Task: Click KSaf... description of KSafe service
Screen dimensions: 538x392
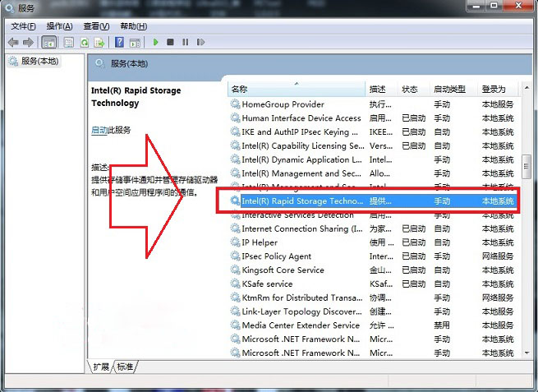Action: click(381, 284)
